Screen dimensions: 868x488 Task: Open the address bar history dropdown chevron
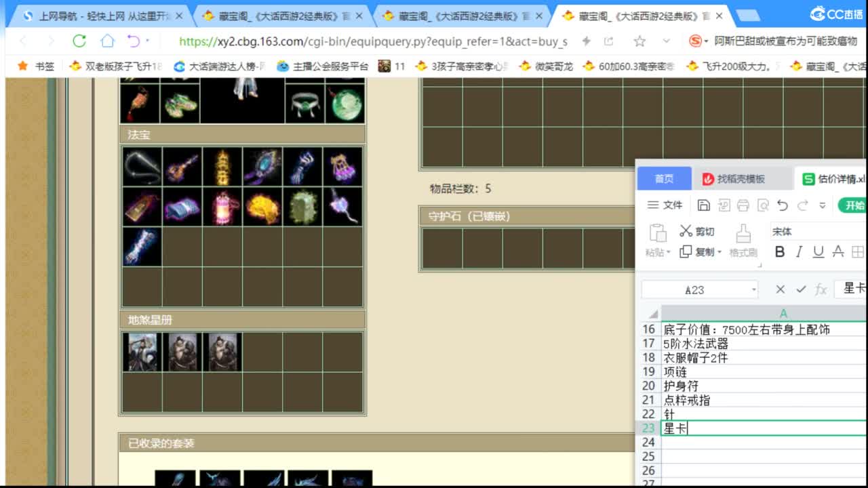pyautogui.click(x=667, y=41)
